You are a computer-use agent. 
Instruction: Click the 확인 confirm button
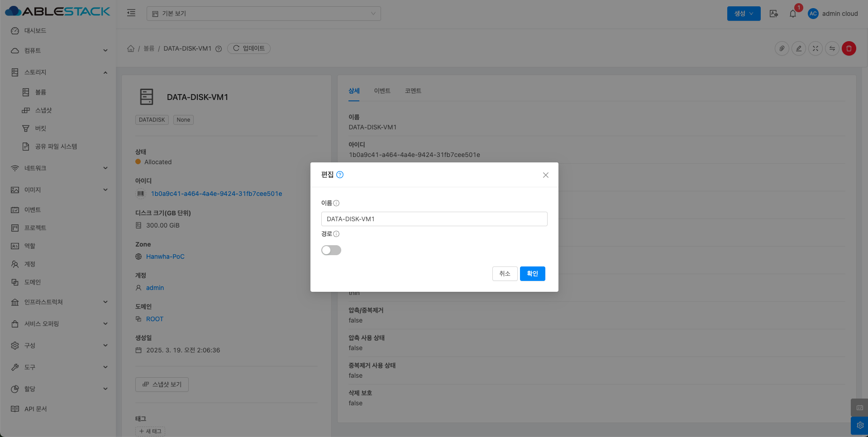(532, 274)
